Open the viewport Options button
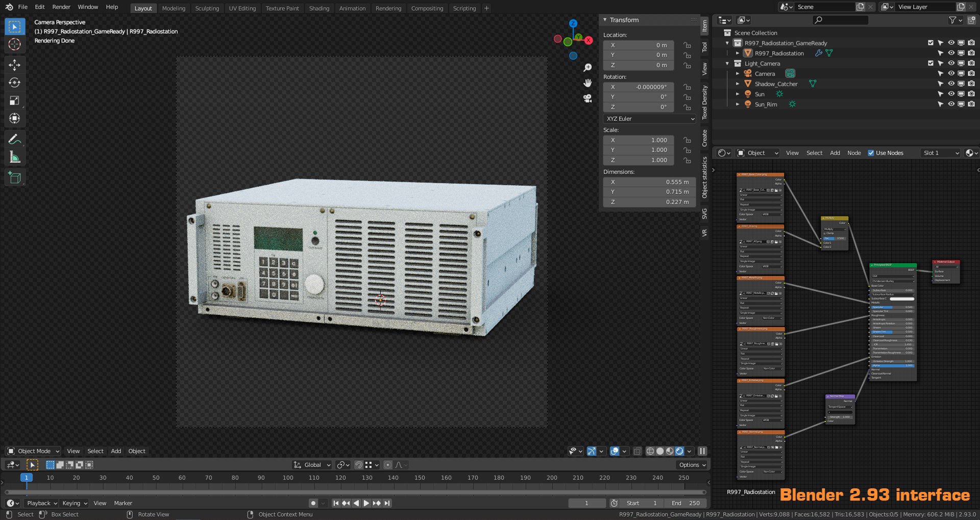 point(692,465)
